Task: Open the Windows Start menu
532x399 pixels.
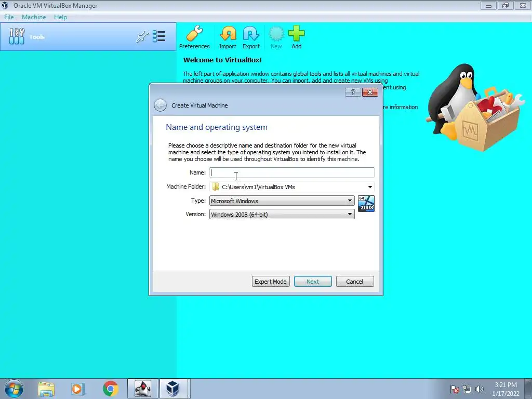Action: 14,389
